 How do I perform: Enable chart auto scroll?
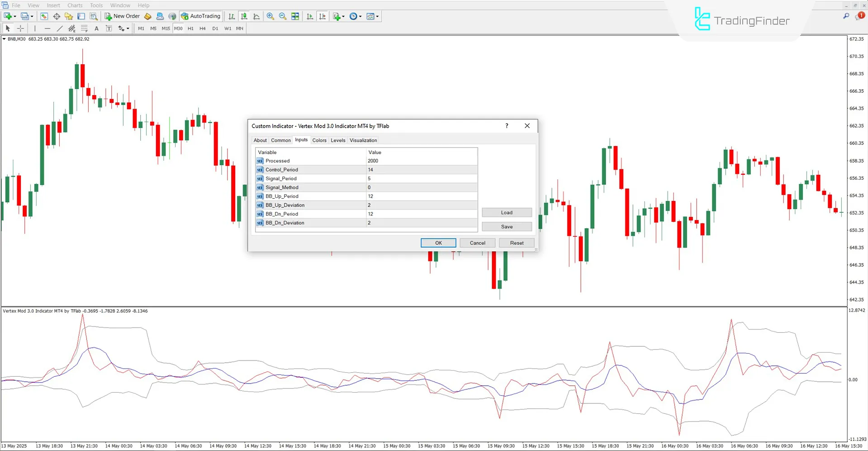(310, 16)
